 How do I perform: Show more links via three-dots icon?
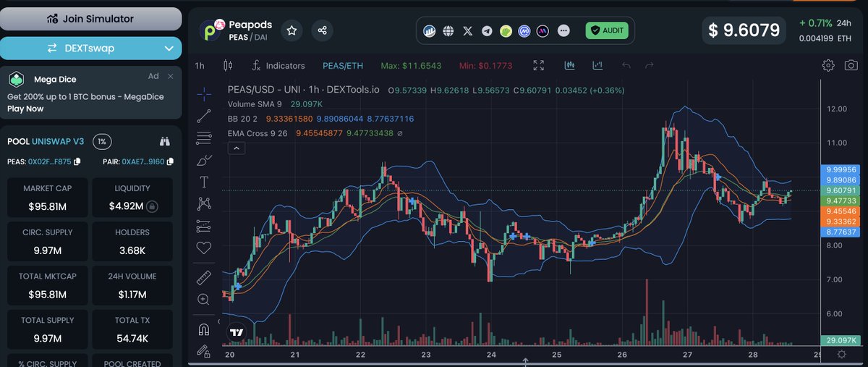click(564, 31)
